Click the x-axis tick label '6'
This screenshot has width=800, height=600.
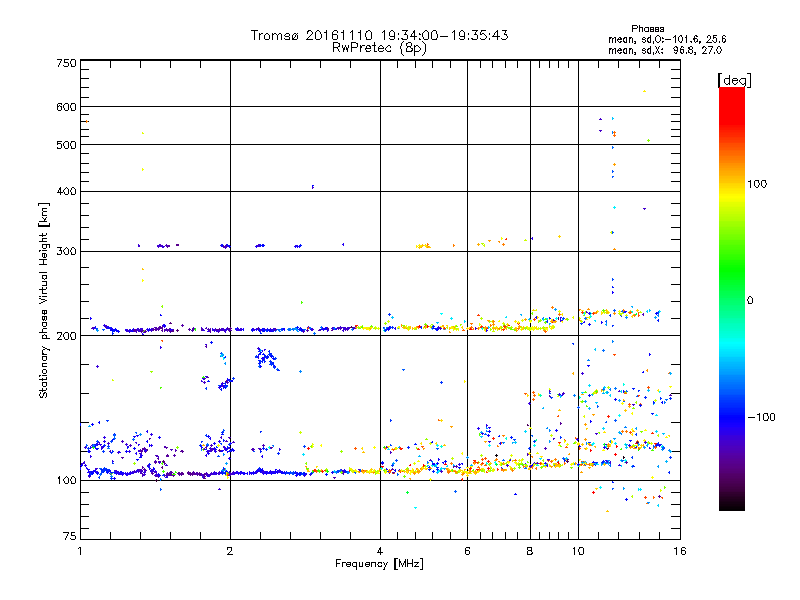click(x=467, y=551)
